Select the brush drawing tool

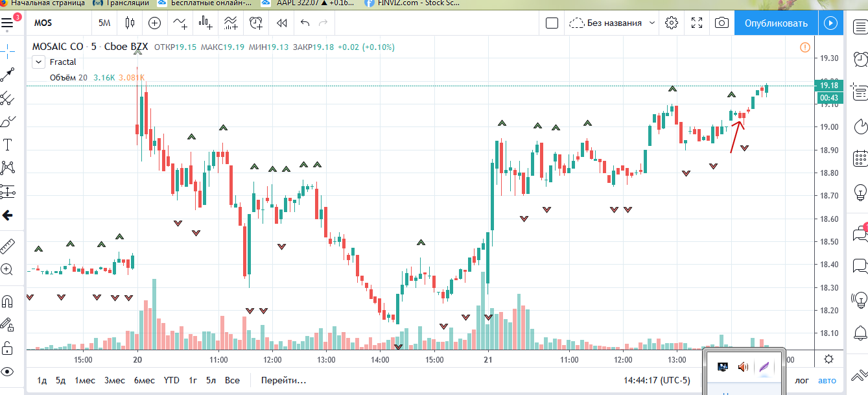coord(7,122)
